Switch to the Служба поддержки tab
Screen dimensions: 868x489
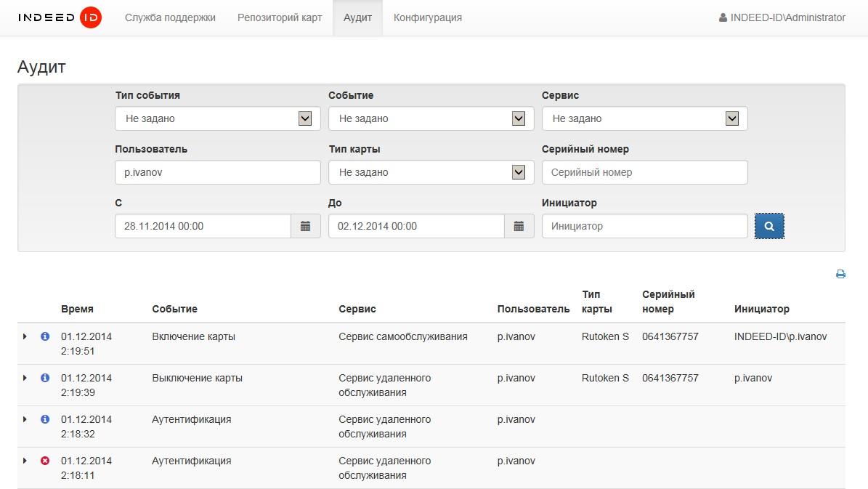point(170,17)
